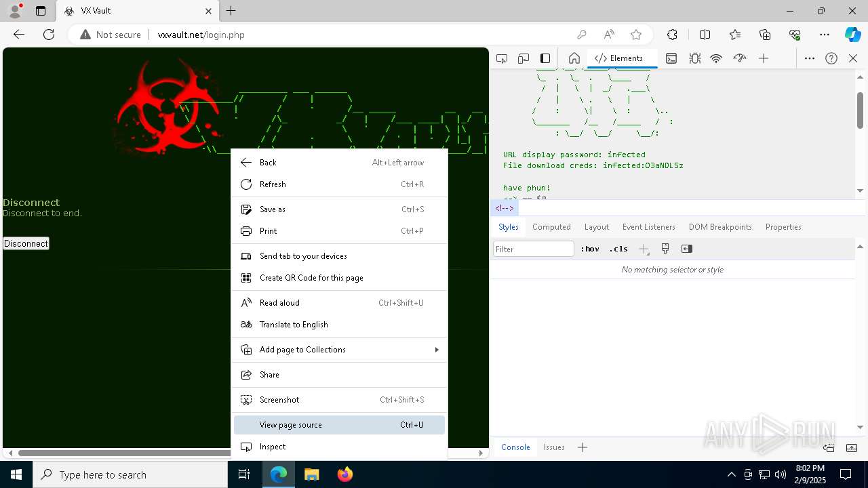This screenshot has width=868, height=488.
Task: Open Customize and control DevTools ellipsis
Action: tap(810, 58)
